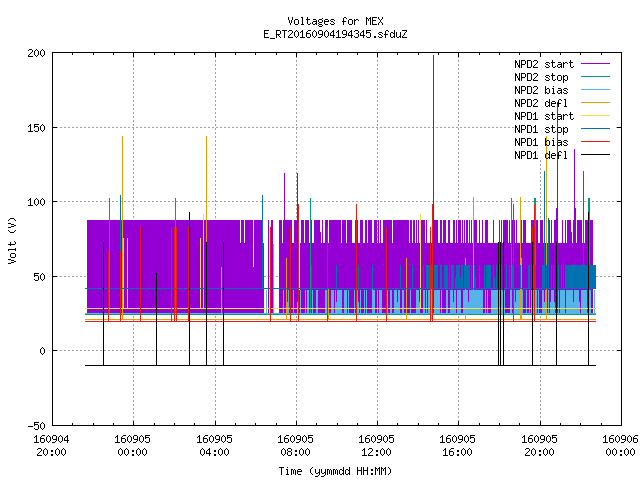Click the 'NPD1 start' legend label
This screenshot has width=640, height=480.
pos(544,116)
